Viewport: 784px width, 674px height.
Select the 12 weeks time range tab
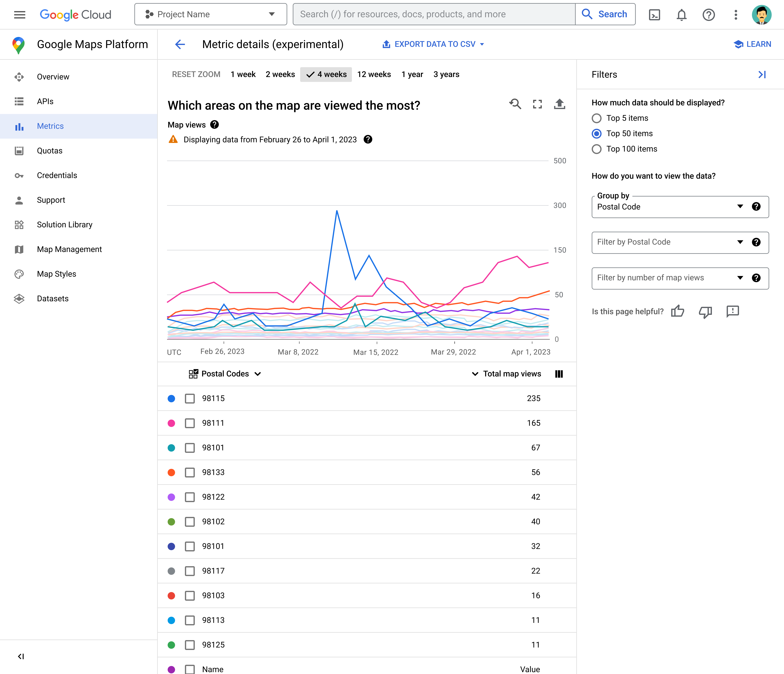click(x=373, y=74)
